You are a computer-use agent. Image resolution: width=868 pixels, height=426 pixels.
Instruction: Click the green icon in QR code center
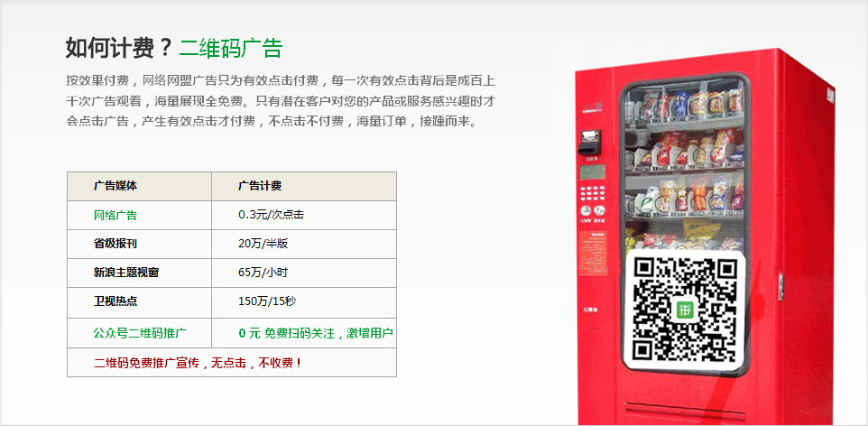[686, 310]
